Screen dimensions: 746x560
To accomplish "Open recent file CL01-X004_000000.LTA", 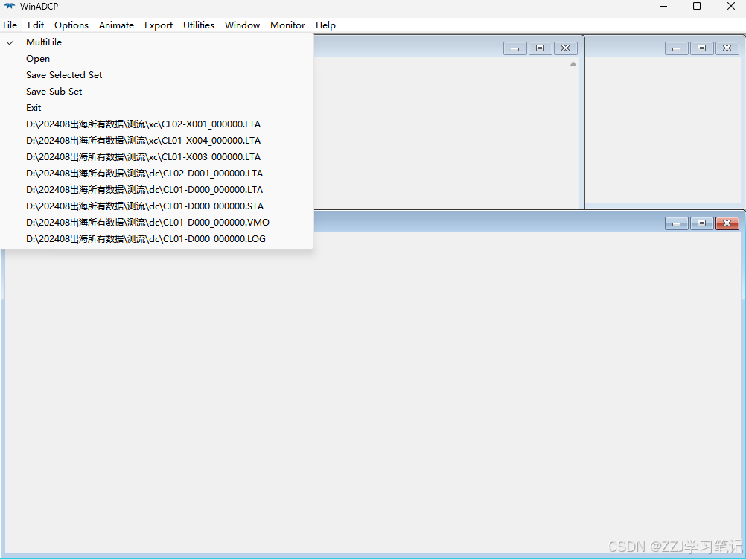I will coord(156,140).
